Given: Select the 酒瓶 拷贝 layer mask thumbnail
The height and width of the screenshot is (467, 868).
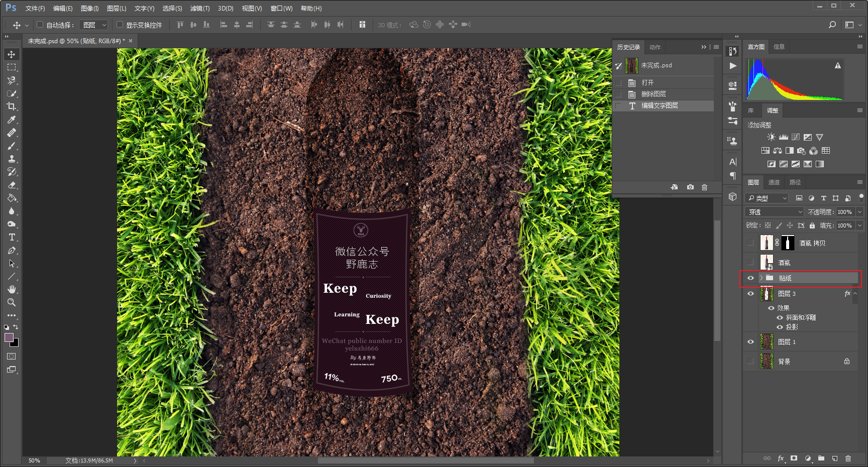Looking at the screenshot, I should [788, 243].
